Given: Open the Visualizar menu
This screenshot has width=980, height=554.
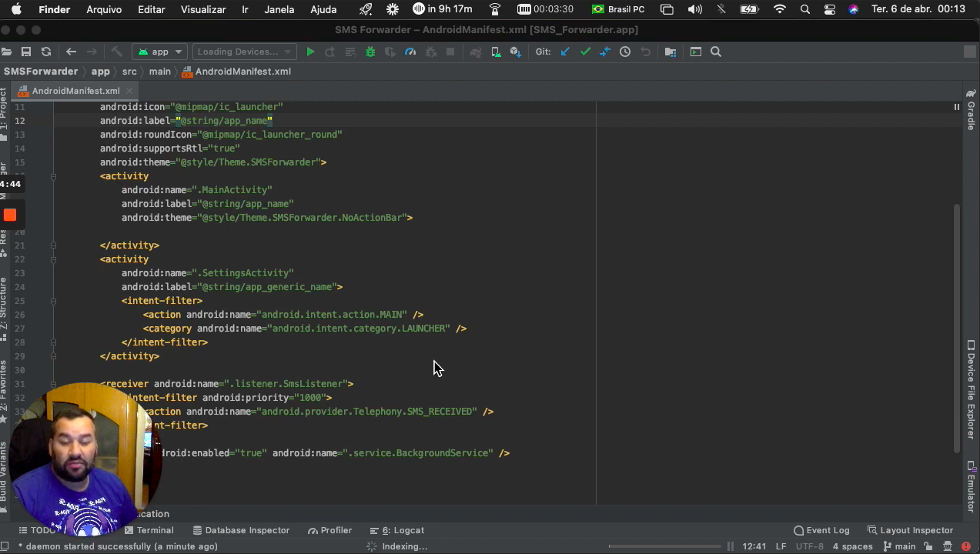Looking at the screenshot, I should pyautogui.click(x=203, y=9).
